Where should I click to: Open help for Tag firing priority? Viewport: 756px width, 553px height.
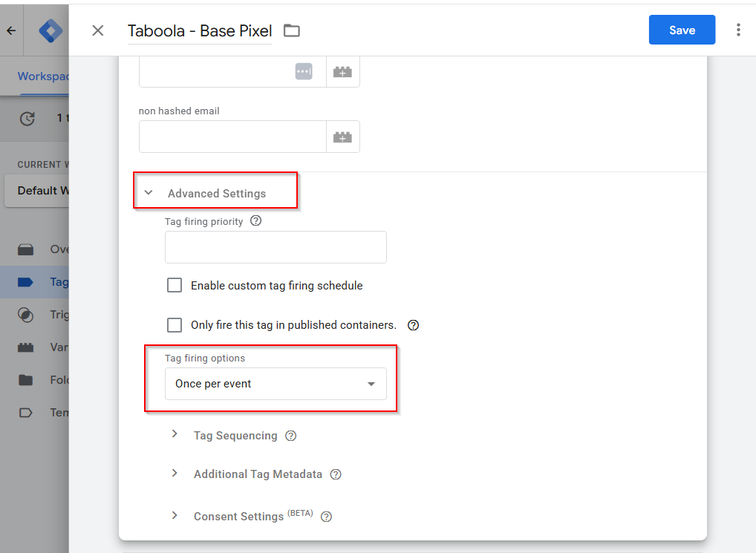[256, 220]
